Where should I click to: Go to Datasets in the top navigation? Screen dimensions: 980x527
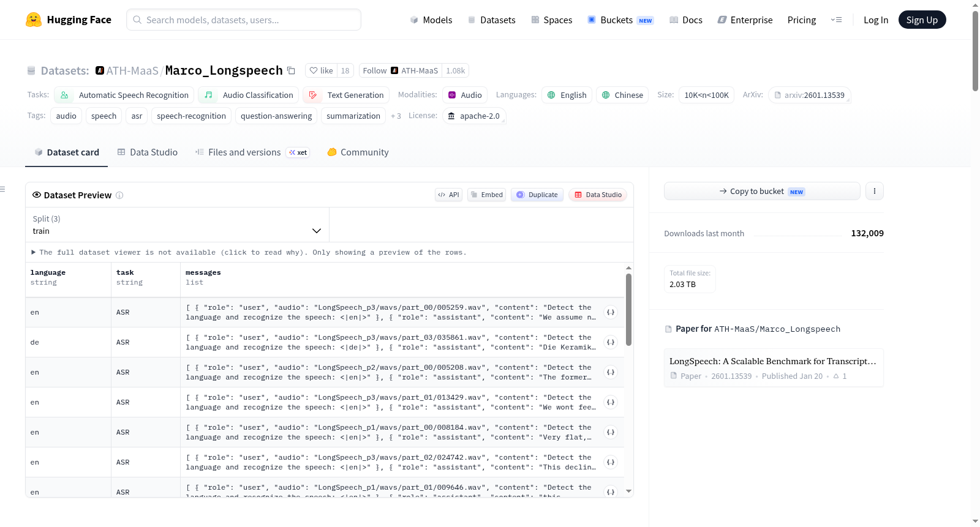(x=492, y=20)
